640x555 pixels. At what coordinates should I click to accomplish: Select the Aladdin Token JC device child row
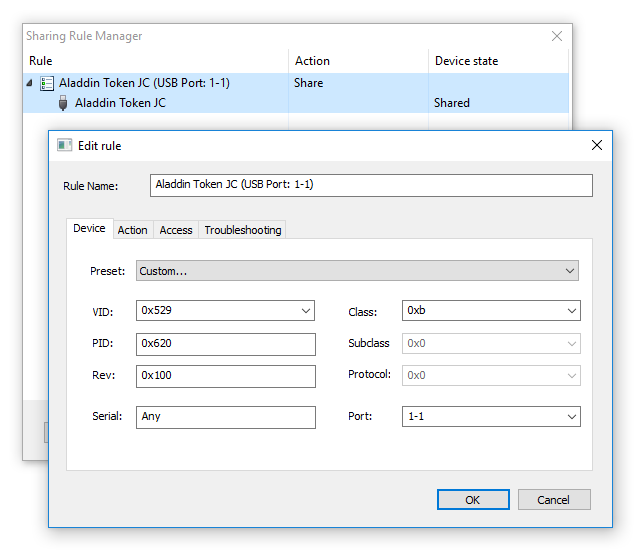tap(296, 103)
